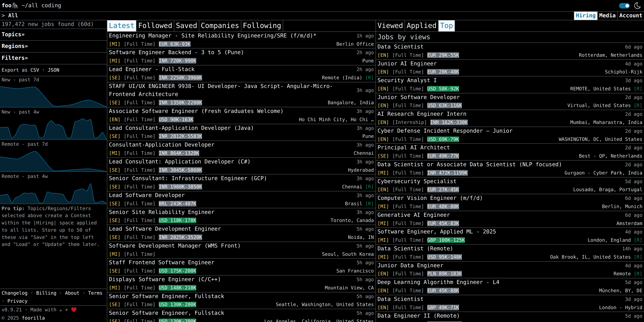The height and width of the screenshot is (322, 644).
Task: Toggle the blue theme switch
Action: pyautogui.click(x=624, y=5)
